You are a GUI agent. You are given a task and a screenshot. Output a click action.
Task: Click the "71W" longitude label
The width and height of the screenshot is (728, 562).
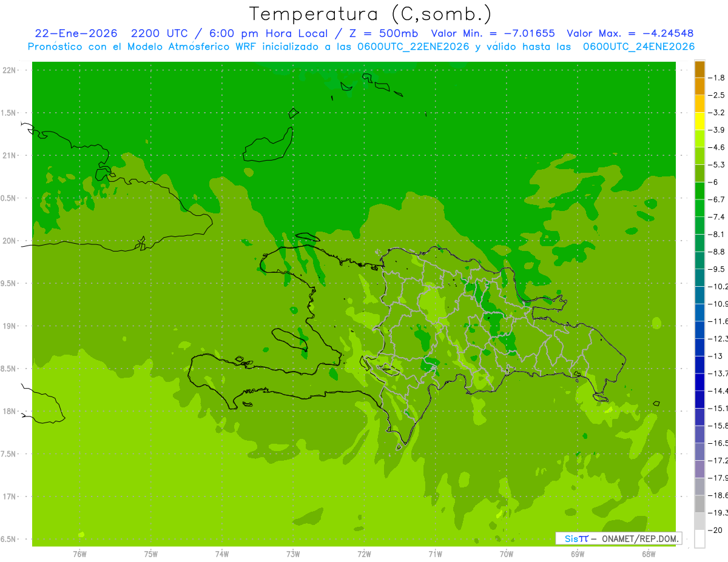[x=435, y=554]
